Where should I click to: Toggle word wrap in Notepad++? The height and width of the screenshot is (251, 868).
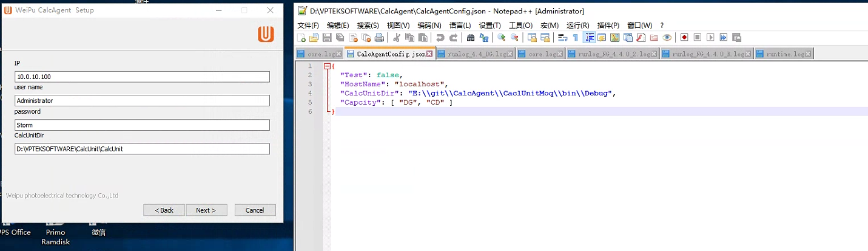tap(563, 37)
